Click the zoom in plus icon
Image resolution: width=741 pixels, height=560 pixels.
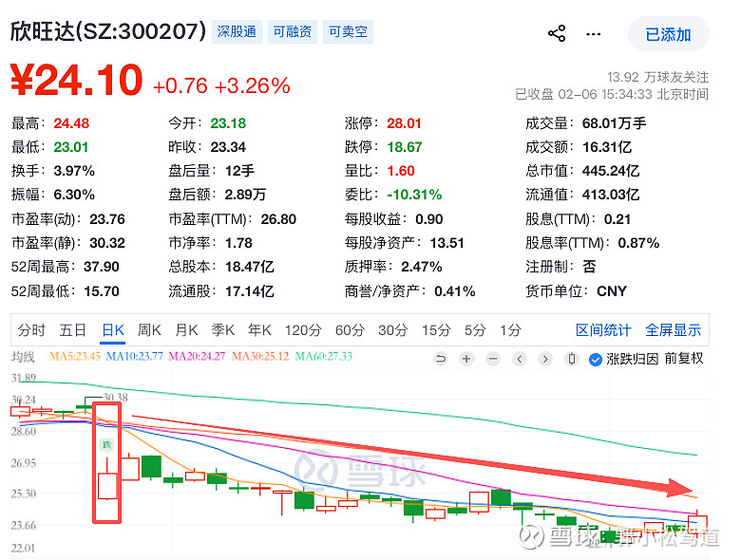point(466,360)
